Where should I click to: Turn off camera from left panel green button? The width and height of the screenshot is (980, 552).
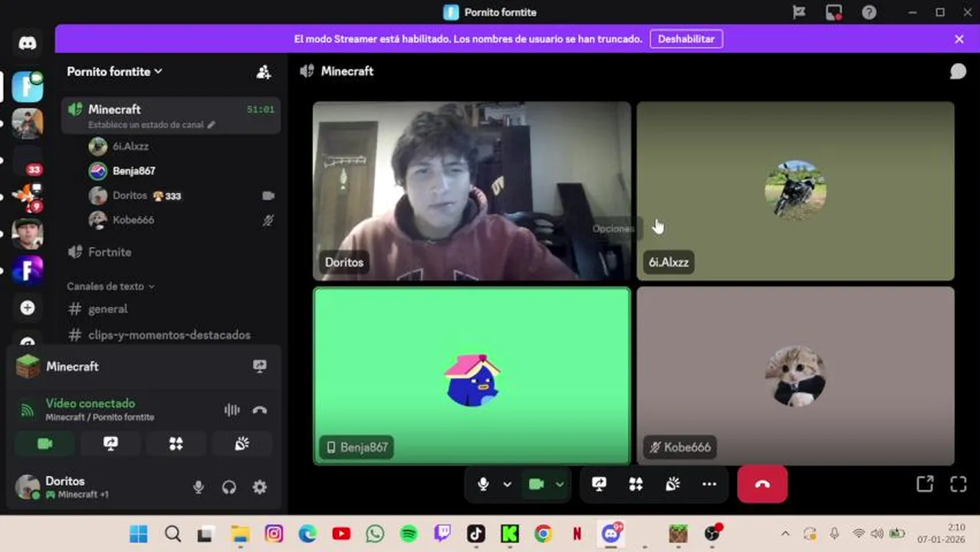(x=44, y=444)
